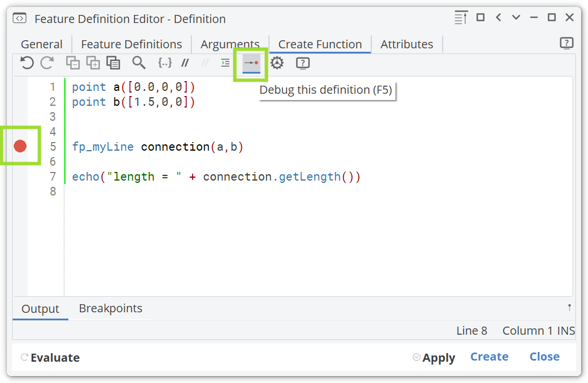
Task: Open the search magnifier tool
Action: (139, 63)
